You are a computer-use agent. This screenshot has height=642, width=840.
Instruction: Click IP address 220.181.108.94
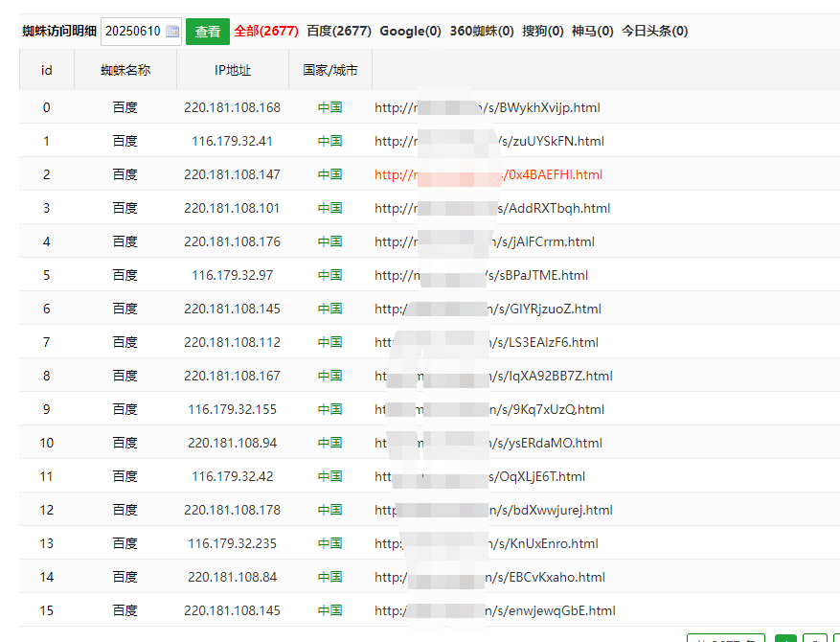(232, 444)
